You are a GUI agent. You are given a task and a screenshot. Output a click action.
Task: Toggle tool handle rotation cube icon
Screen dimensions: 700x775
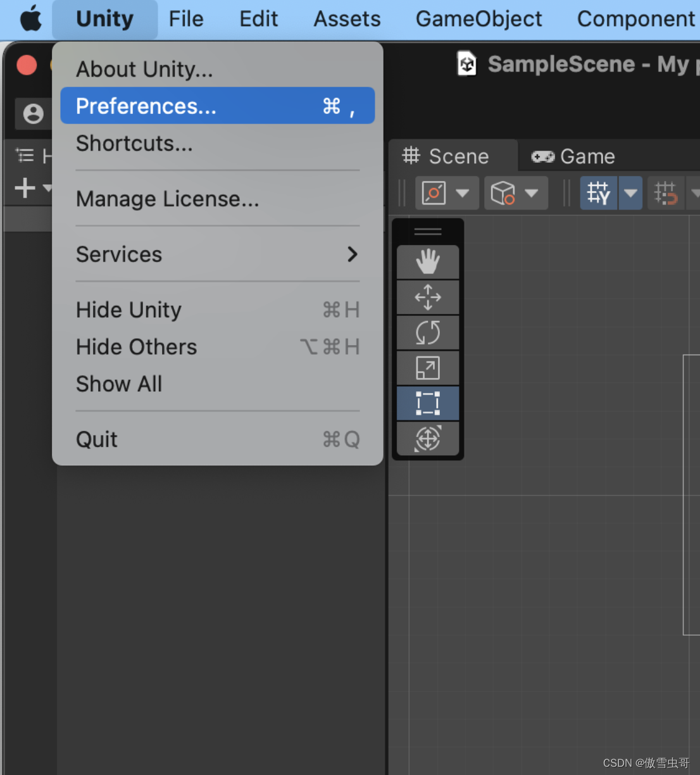(x=503, y=193)
